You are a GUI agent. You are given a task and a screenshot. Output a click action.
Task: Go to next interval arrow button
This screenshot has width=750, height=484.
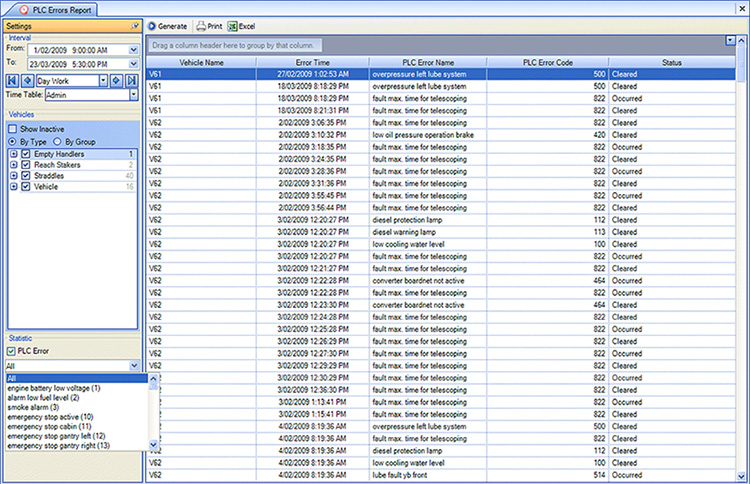(116, 81)
